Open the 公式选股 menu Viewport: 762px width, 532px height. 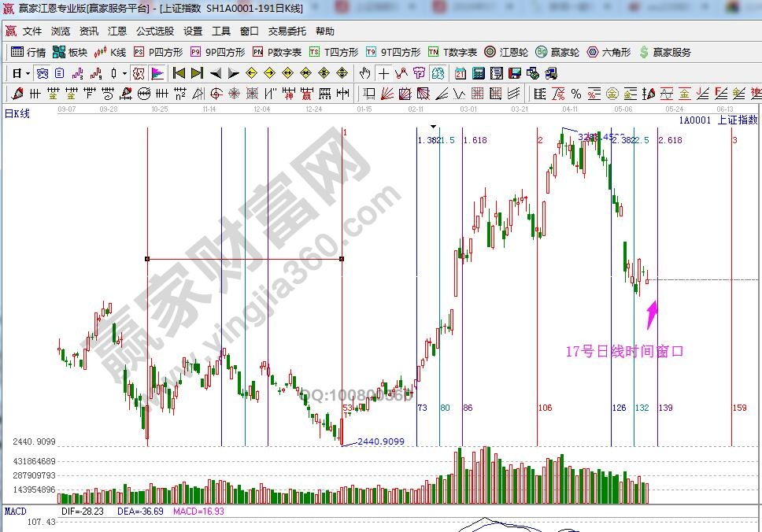click(x=155, y=31)
